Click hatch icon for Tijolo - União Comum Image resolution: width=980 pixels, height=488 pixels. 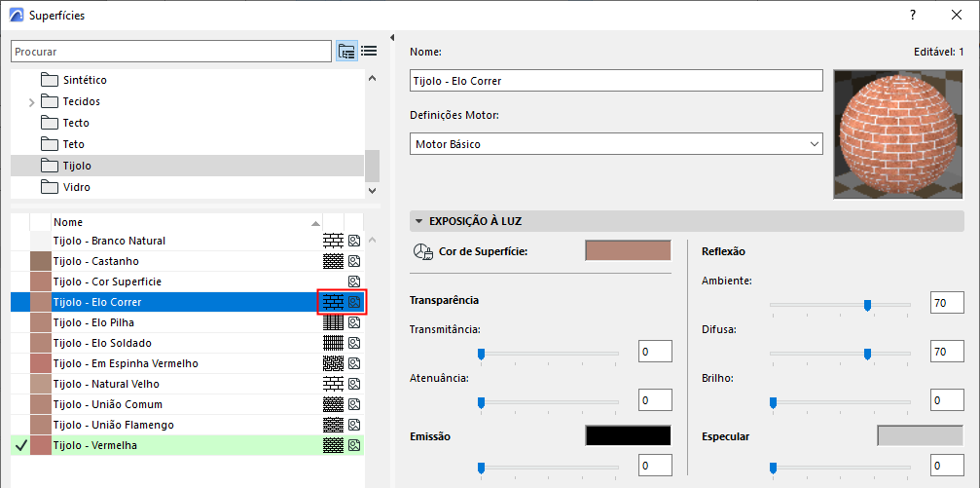pos(333,404)
